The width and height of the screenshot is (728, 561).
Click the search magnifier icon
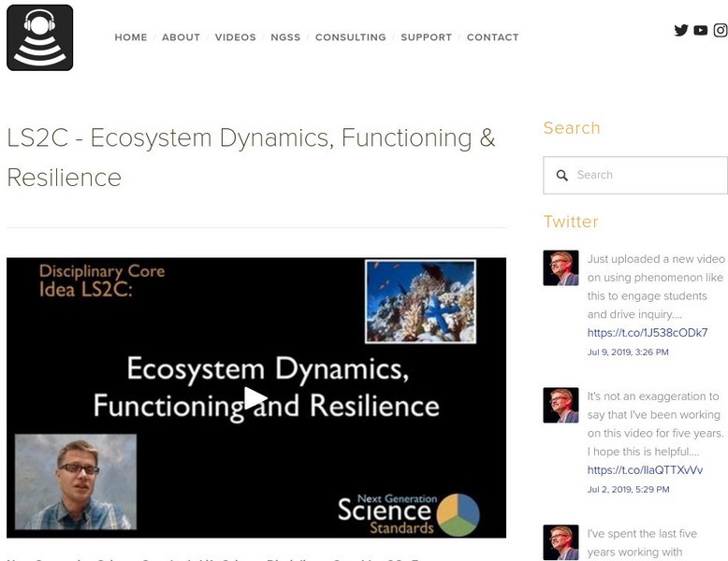coord(562,175)
